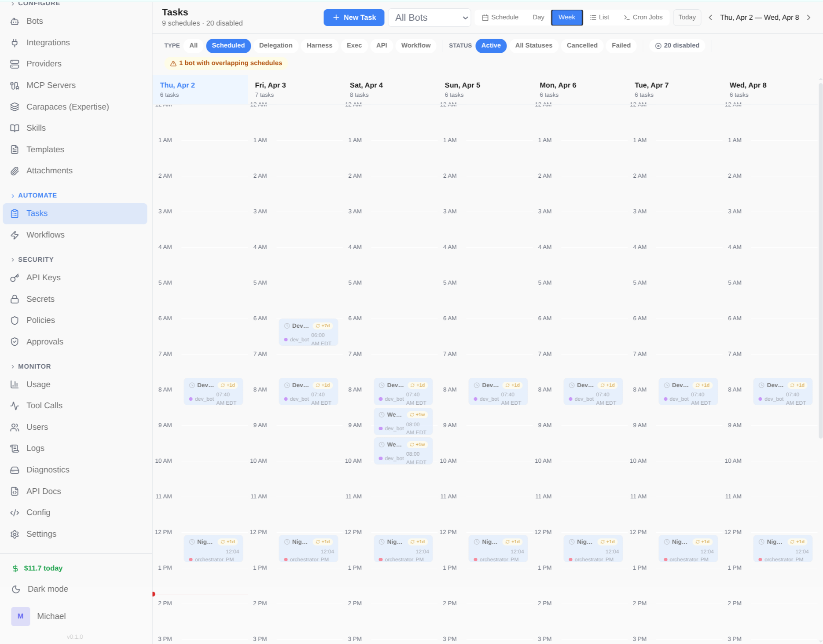Check the $11.7 spending indicator
This screenshot has height=644, width=823.
43,568
